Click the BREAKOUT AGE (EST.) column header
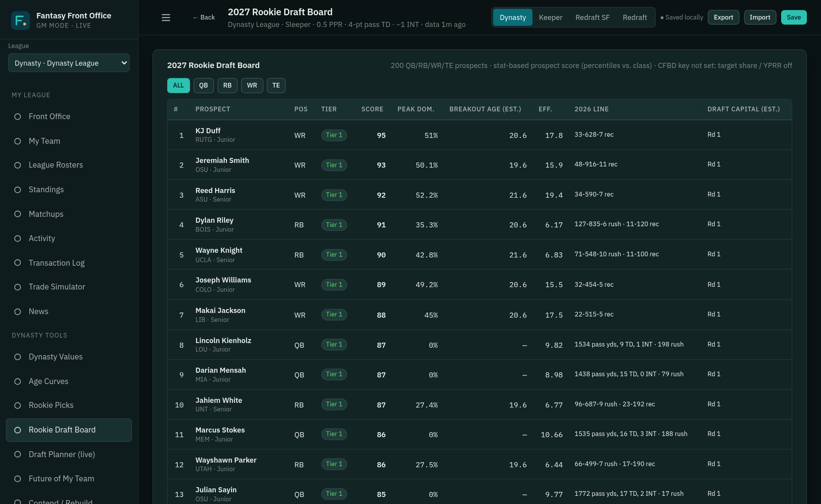This screenshot has width=821, height=504. pyautogui.click(x=485, y=109)
